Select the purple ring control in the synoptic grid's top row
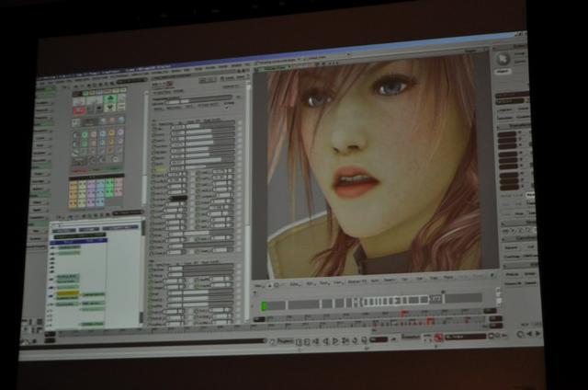Viewport: 588px width, 390px height. (x=120, y=132)
